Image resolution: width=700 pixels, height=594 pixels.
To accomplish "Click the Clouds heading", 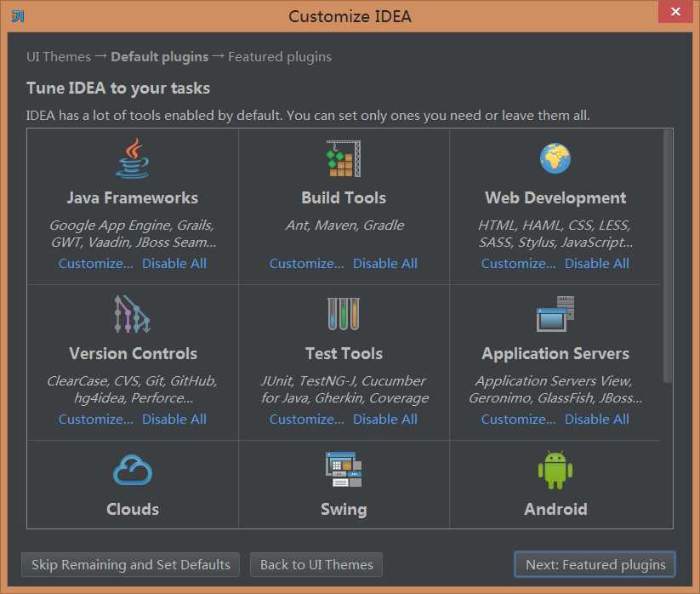I will point(133,509).
